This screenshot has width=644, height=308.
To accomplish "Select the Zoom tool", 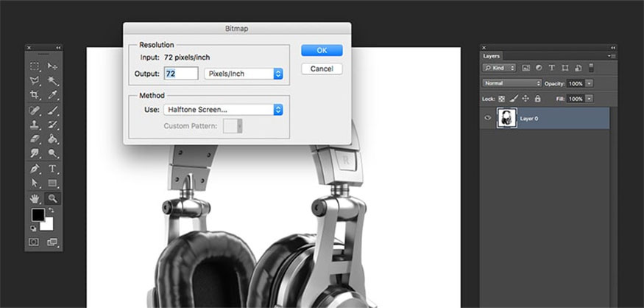I will [52, 199].
